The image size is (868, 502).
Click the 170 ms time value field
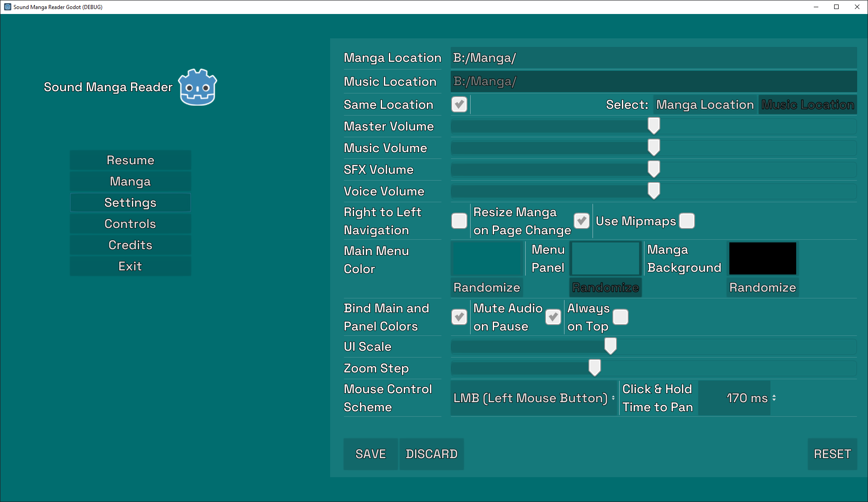(734, 398)
